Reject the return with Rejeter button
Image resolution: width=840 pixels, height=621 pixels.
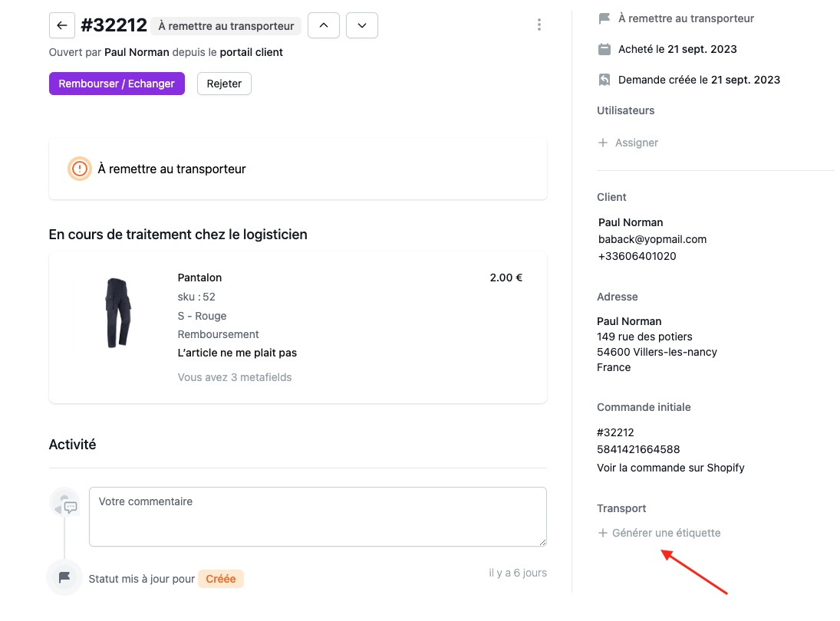(224, 84)
